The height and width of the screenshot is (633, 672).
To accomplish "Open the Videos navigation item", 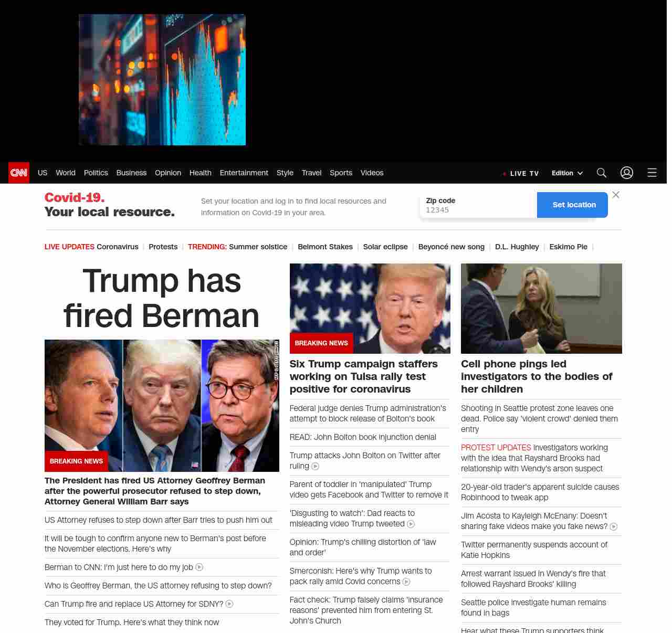I will coord(372,173).
